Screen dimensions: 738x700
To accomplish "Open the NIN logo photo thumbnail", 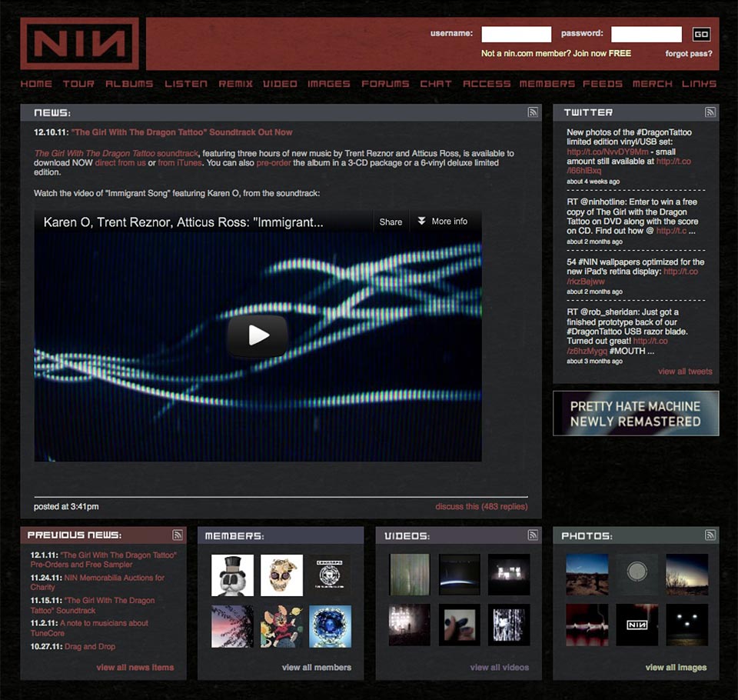I will (637, 625).
